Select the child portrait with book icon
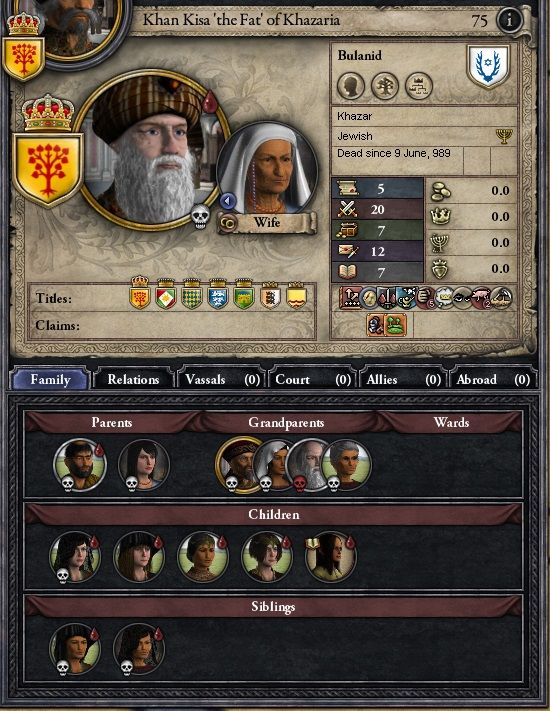The image size is (550, 711). click(331, 557)
